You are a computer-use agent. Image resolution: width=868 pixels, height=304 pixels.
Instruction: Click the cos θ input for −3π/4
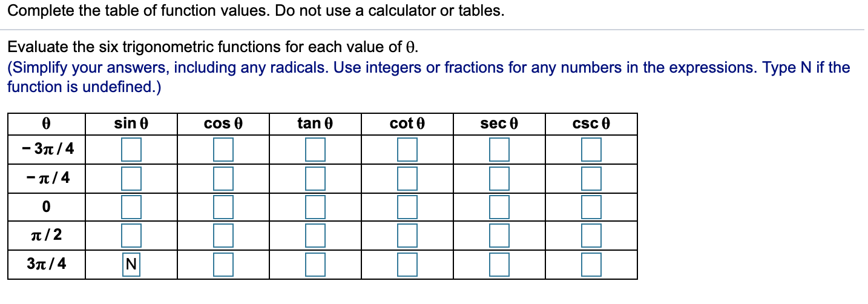pyautogui.click(x=223, y=150)
